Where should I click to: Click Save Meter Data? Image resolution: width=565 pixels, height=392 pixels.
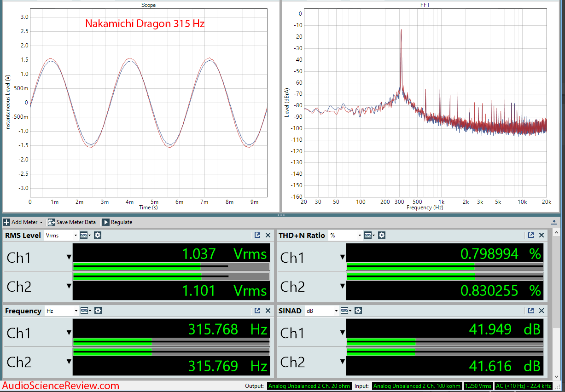[x=72, y=222]
